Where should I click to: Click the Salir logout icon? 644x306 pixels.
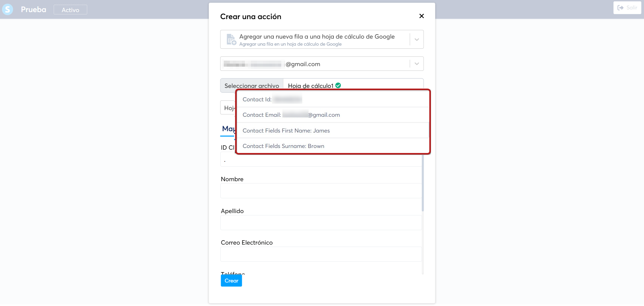point(621,8)
